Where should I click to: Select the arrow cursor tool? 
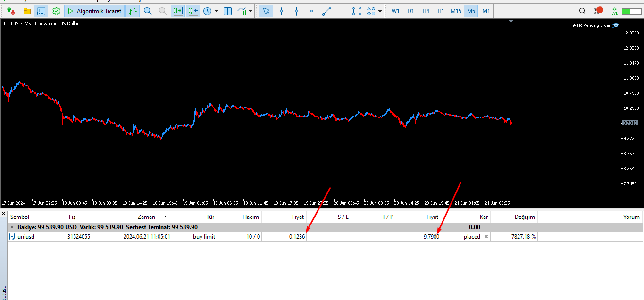(266, 11)
